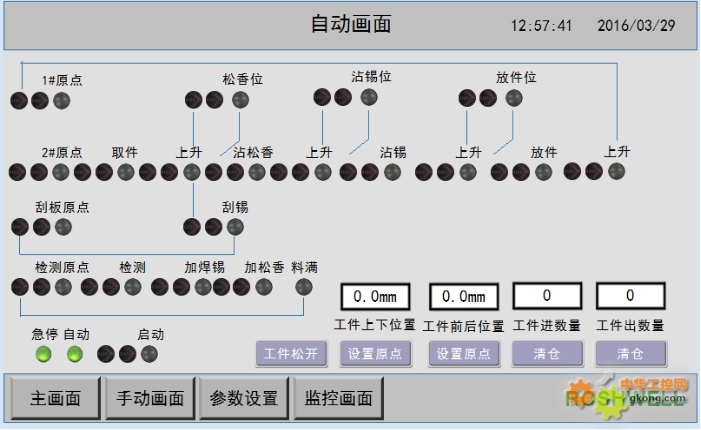701x430 pixels.
Task: Go to 主画面 main screen
Action: pos(55,398)
